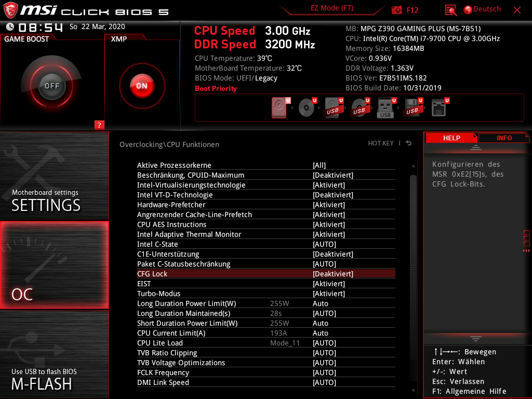532x399 pixels.
Task: Switch to the HELP tab
Action: [451, 138]
